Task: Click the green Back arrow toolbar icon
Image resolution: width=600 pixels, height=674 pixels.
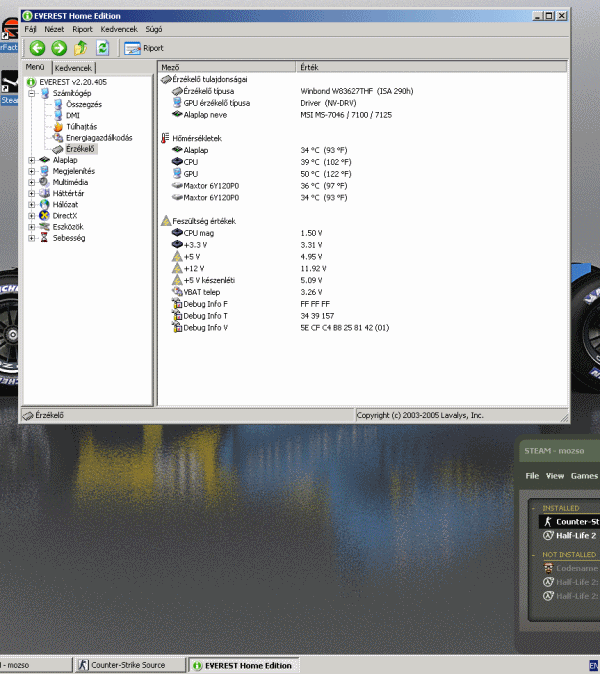Action: coord(37,48)
